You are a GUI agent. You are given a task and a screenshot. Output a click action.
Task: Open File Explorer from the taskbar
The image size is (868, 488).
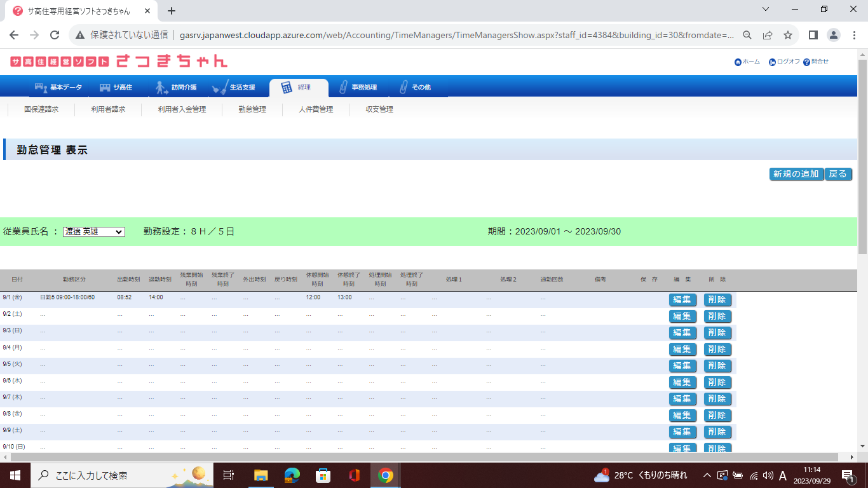(x=261, y=475)
